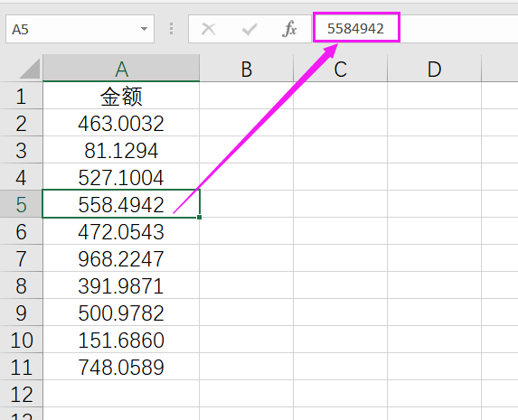Click the selected cell 558.4942
The width and height of the screenshot is (518, 420).
[121, 204]
